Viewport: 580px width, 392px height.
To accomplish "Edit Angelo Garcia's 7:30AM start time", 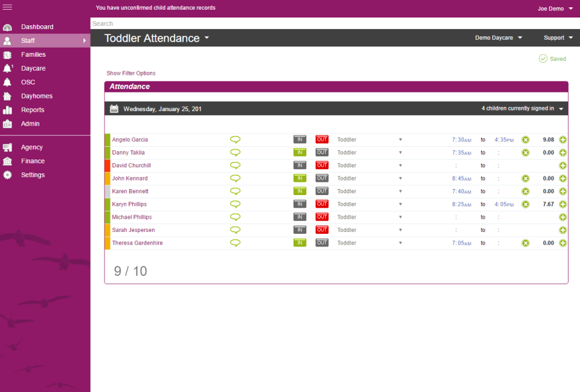I will click(x=461, y=140).
